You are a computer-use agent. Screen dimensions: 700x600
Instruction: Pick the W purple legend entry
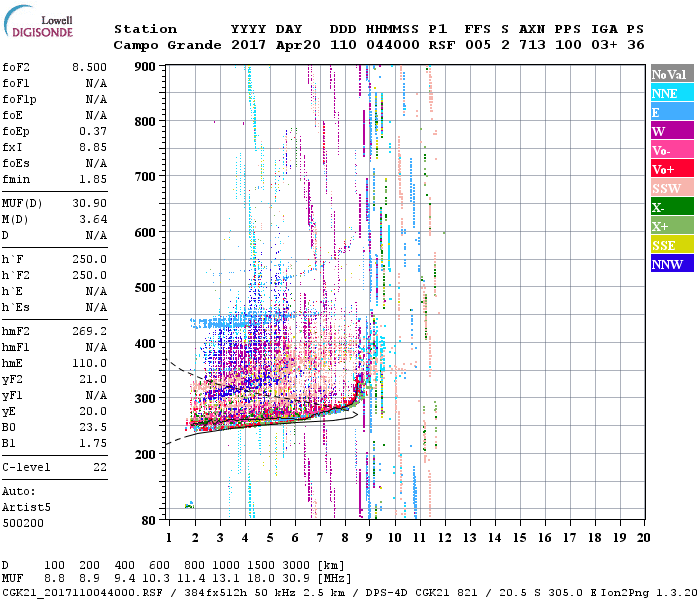(x=672, y=131)
